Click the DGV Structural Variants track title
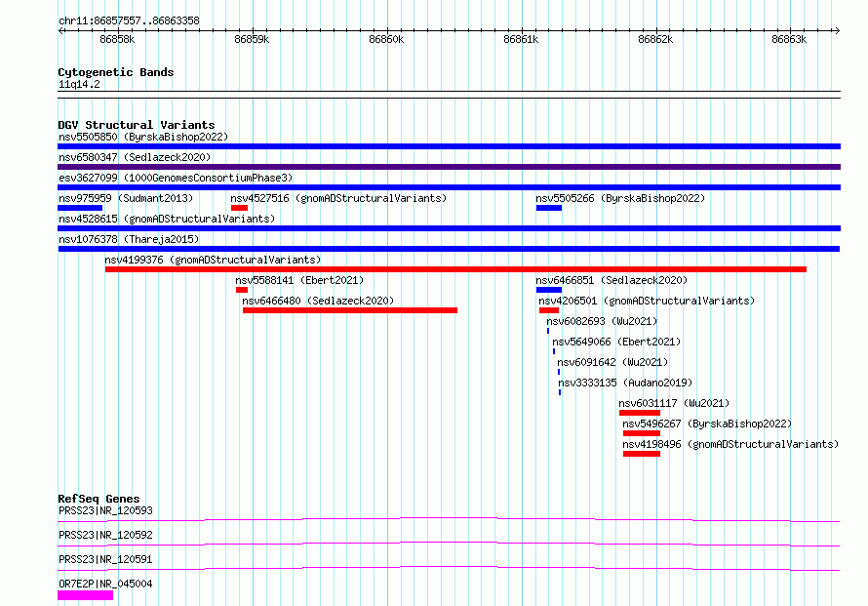The width and height of the screenshot is (868, 606). [x=137, y=125]
